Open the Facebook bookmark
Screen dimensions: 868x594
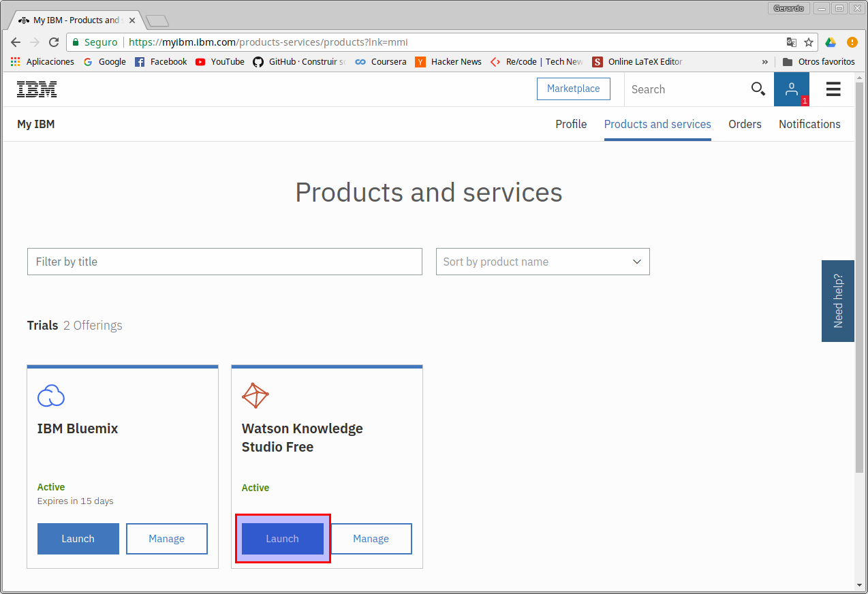click(161, 61)
